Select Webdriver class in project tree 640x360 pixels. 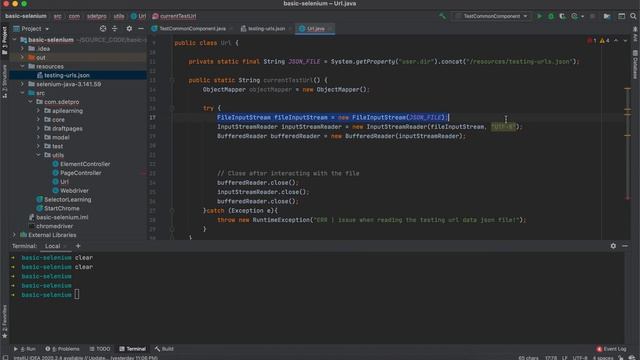pos(74,191)
